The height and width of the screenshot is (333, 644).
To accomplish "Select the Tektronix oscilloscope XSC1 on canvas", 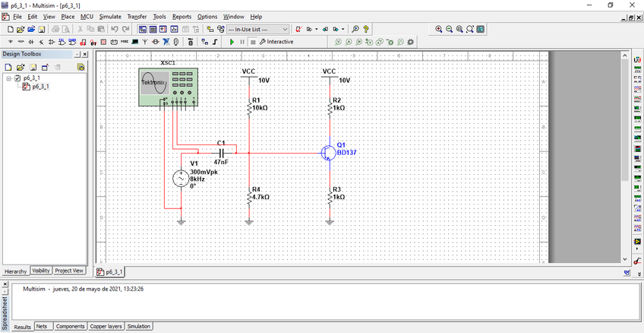I will point(168,84).
